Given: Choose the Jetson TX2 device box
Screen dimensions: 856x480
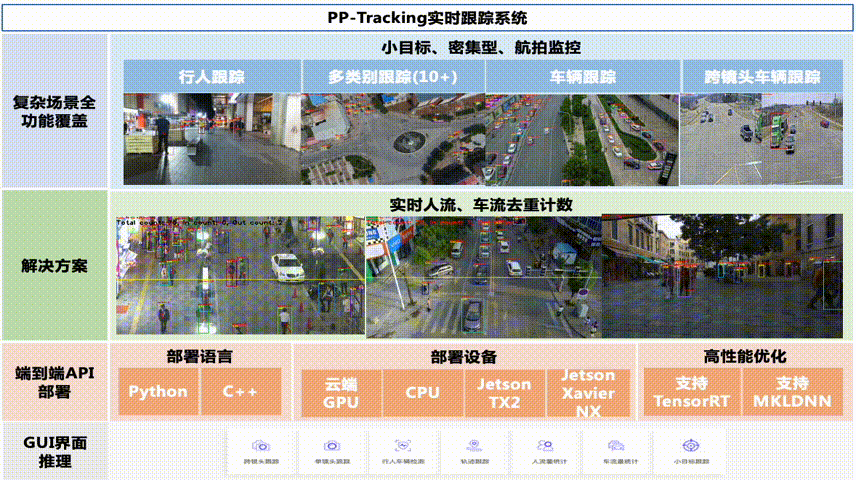Looking at the screenshot, I should [x=505, y=393].
